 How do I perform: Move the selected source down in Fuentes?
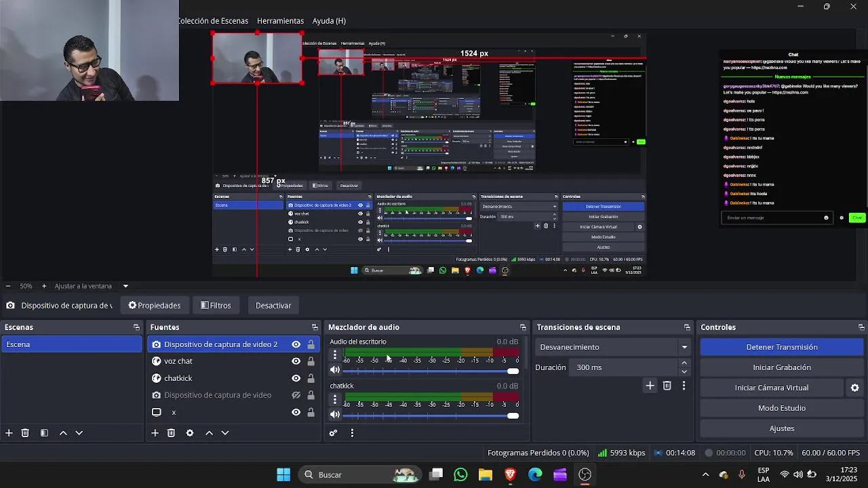click(225, 433)
